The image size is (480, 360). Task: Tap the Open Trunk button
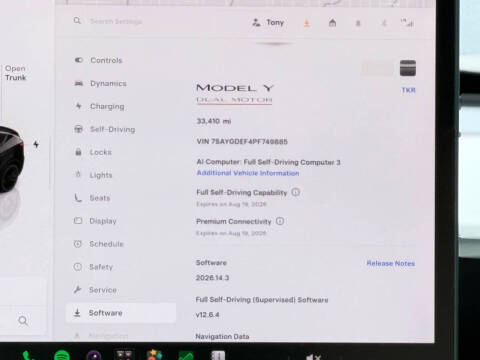(15, 73)
